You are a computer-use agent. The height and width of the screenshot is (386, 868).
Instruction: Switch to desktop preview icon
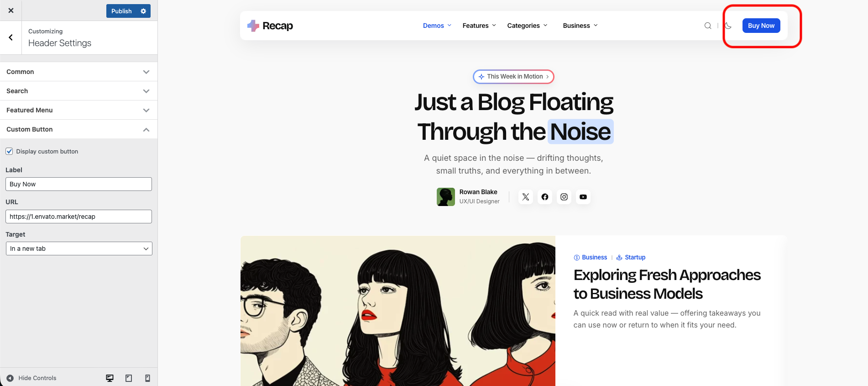(110, 378)
